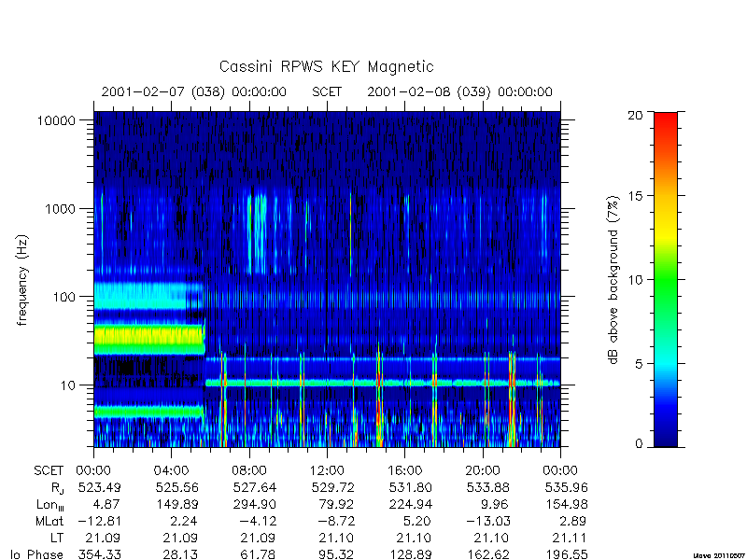Image resolution: width=747 pixels, height=560 pixels.
Task: Select the "frequency (Hz)" axis title
Action: pyautogui.click(x=22, y=280)
